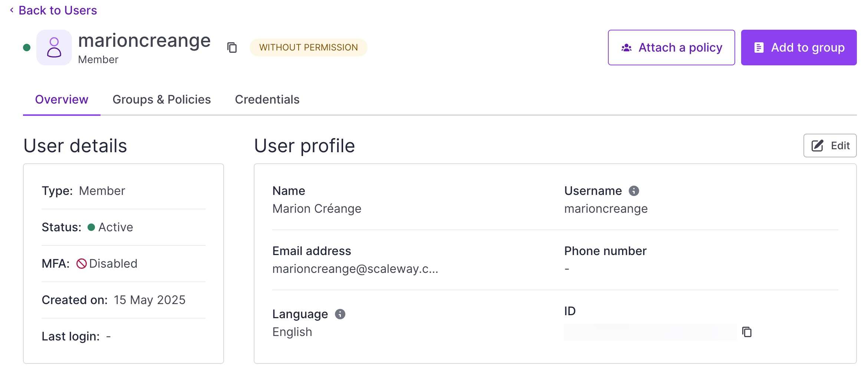This screenshot has width=868, height=372.
Task: Click the truncated email address value
Action: [355, 269]
